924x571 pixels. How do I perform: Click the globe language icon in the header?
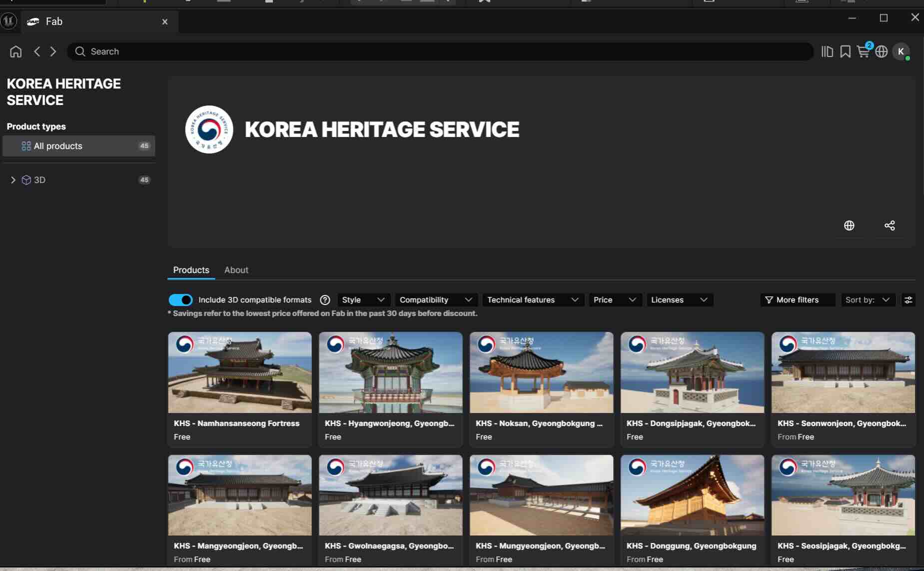pyautogui.click(x=881, y=51)
